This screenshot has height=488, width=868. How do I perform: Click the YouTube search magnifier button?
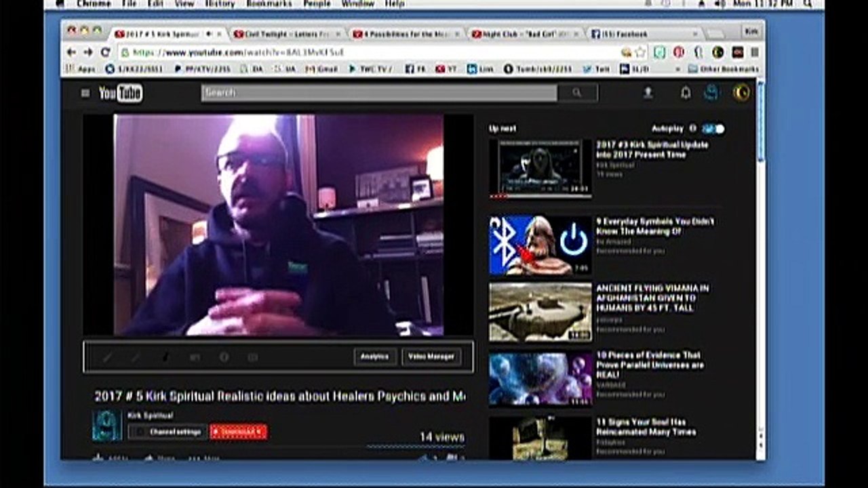point(577,93)
